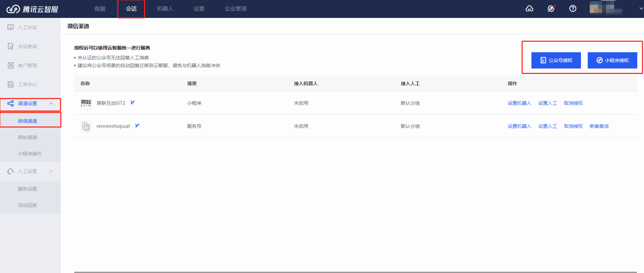
Task: Open 客户管理 in the sidebar
Action: [27, 65]
